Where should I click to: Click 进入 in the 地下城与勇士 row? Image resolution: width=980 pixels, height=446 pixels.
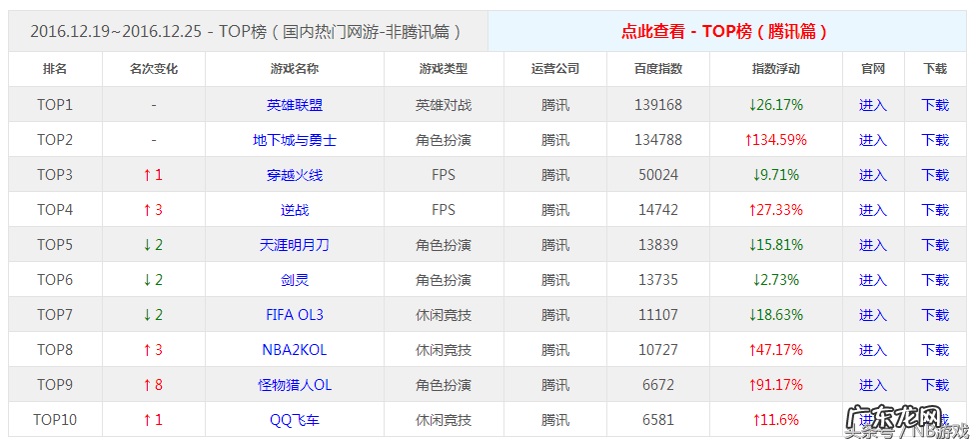coord(872,140)
